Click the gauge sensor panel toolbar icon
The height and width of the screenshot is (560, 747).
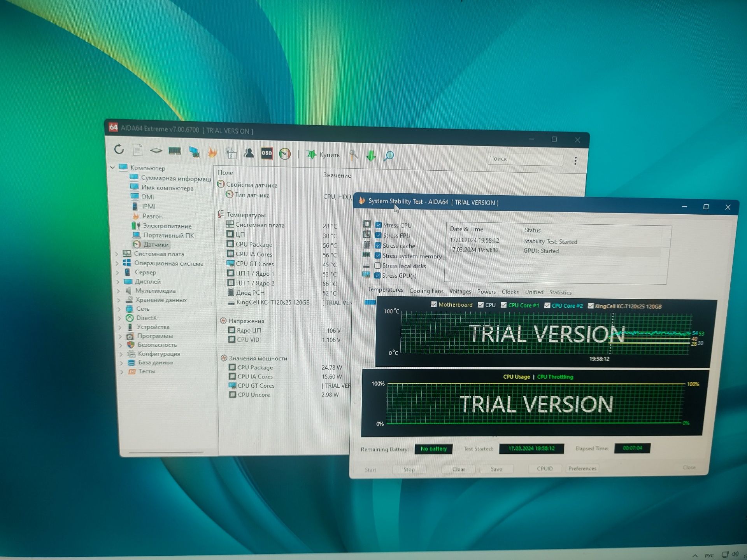point(285,154)
